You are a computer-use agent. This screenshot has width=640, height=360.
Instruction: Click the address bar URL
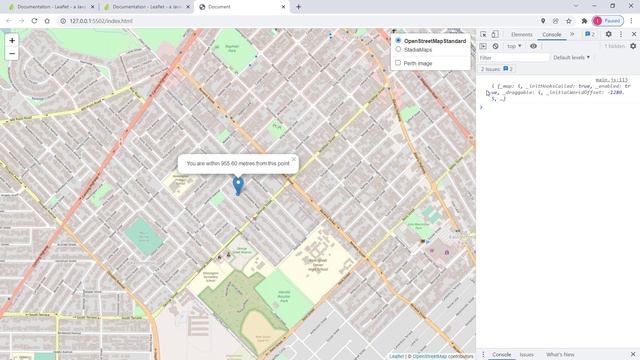pos(101,21)
